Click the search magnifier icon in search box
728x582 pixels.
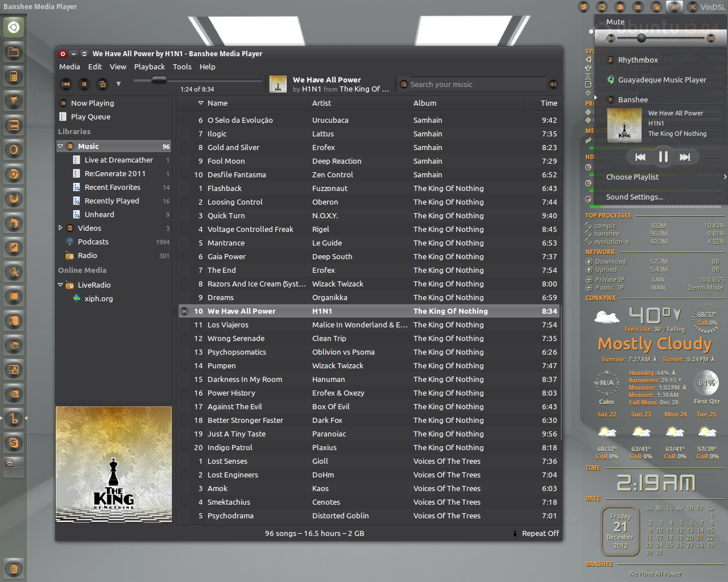[x=404, y=84]
